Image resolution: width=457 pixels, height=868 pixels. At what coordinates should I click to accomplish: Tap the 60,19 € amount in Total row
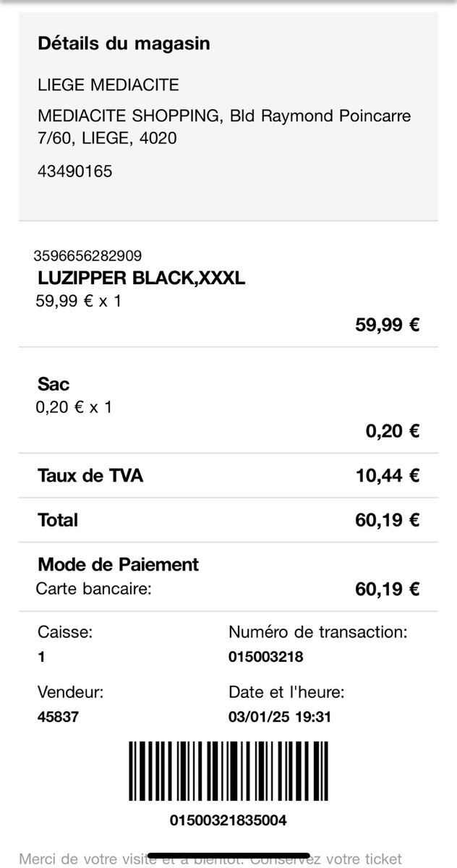[388, 520]
